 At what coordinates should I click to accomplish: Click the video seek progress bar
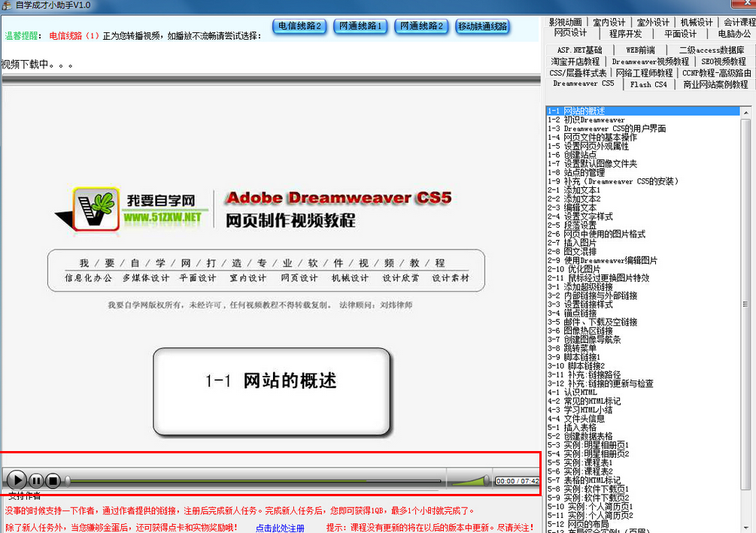coord(254,480)
